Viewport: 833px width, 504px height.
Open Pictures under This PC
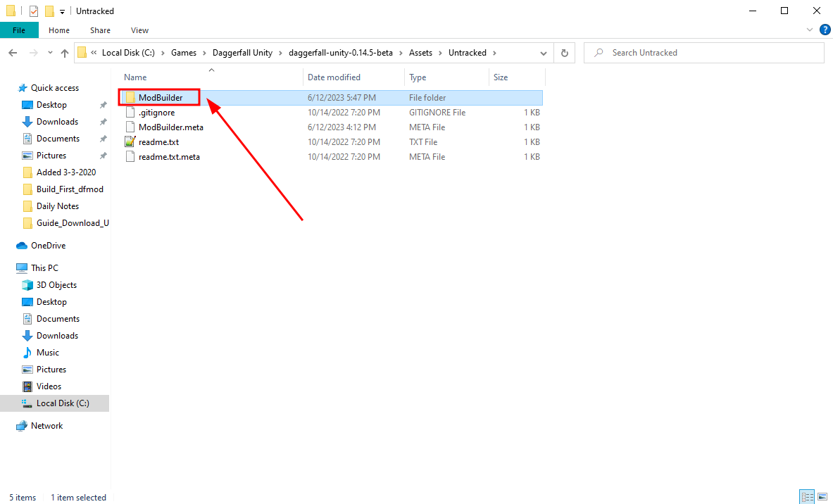coord(51,370)
